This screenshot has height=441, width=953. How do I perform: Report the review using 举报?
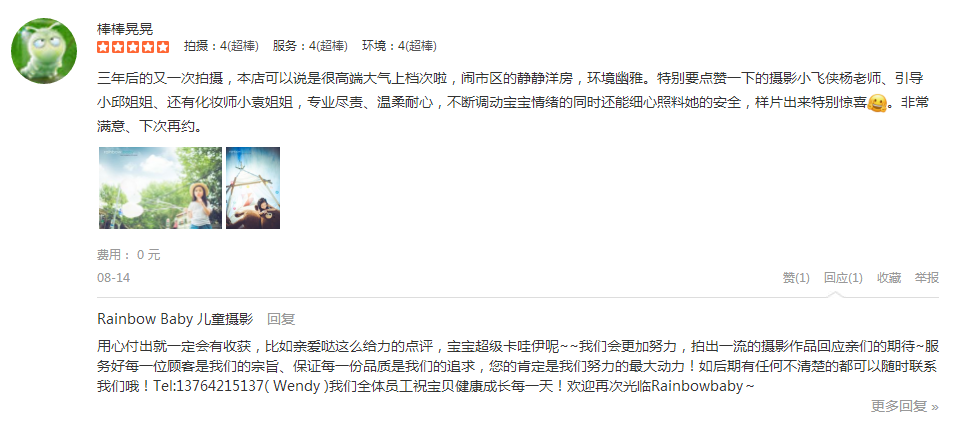point(927,278)
